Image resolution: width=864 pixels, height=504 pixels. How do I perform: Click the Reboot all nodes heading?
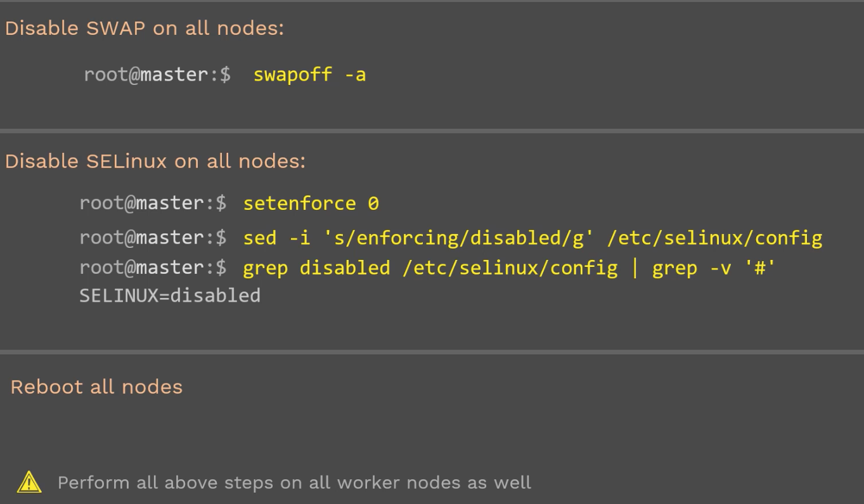[96, 387]
